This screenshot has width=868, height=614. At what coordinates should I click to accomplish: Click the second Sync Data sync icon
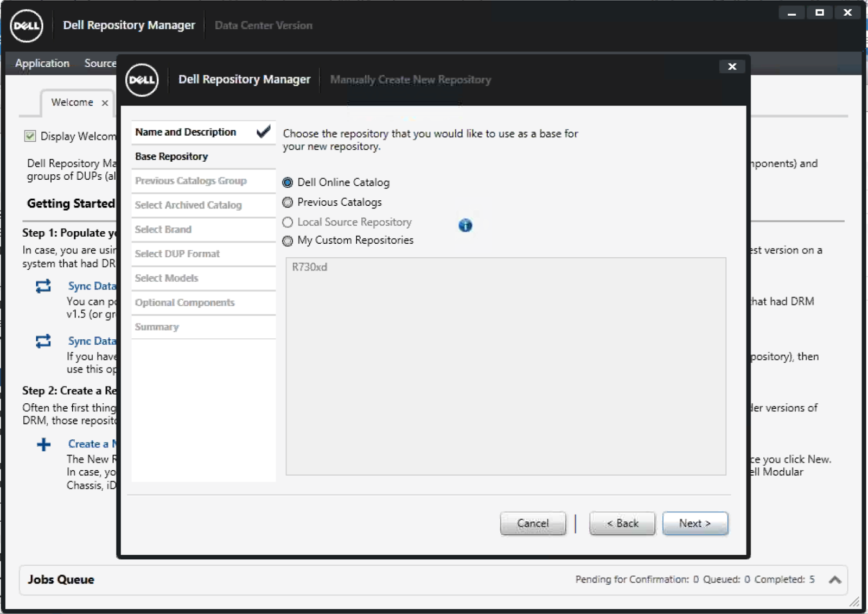43,341
